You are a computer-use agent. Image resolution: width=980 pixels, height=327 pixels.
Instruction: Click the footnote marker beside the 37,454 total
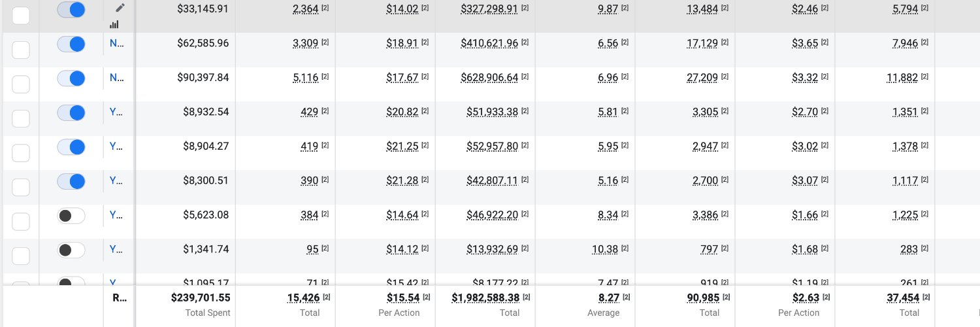924,298
